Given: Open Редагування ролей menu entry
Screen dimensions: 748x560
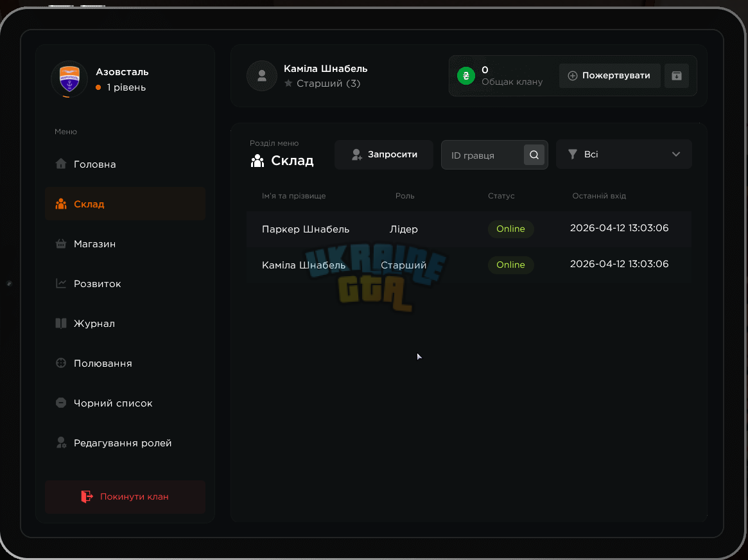Looking at the screenshot, I should (125, 442).
